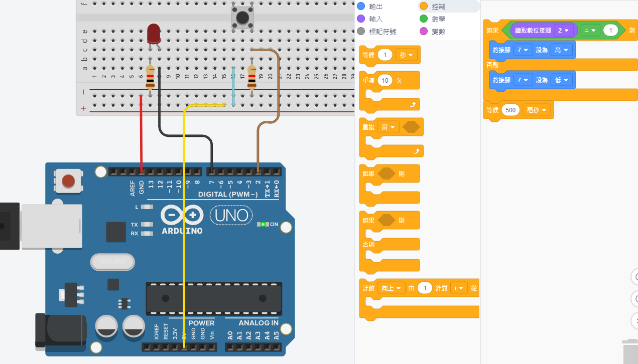Open the 高 (HIGH) value dropdown

coord(561,50)
